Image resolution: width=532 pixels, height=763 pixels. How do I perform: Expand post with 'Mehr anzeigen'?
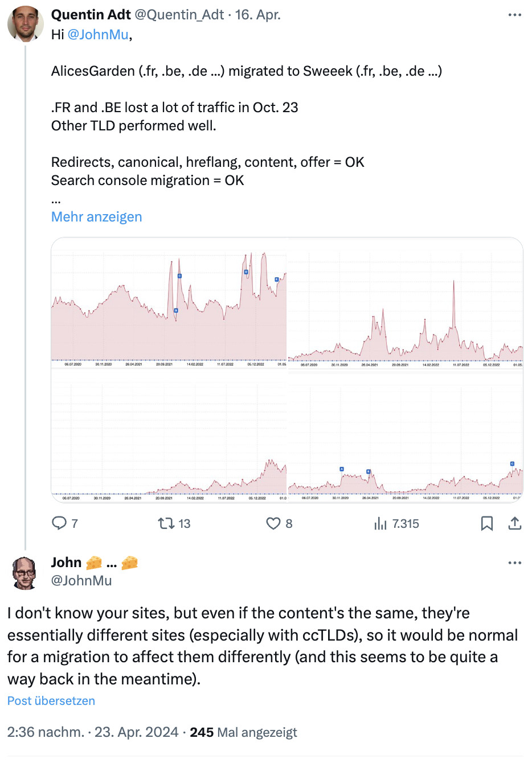point(96,217)
